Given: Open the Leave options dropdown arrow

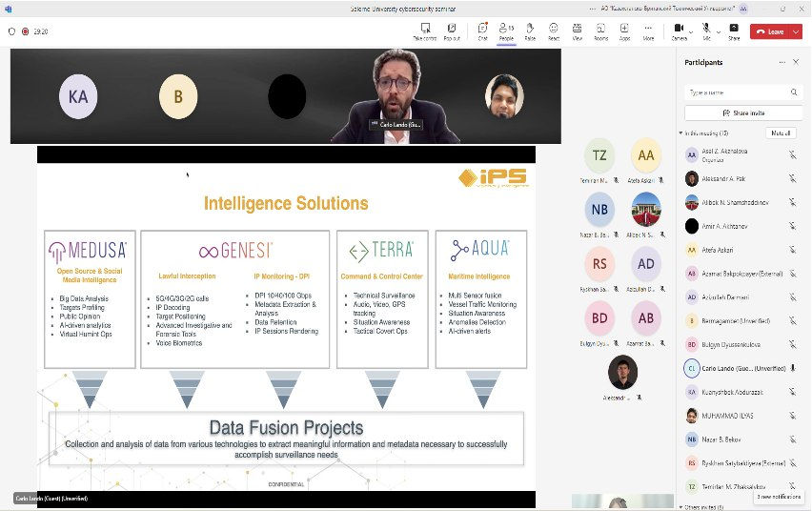Looking at the screenshot, I should coord(796,31).
